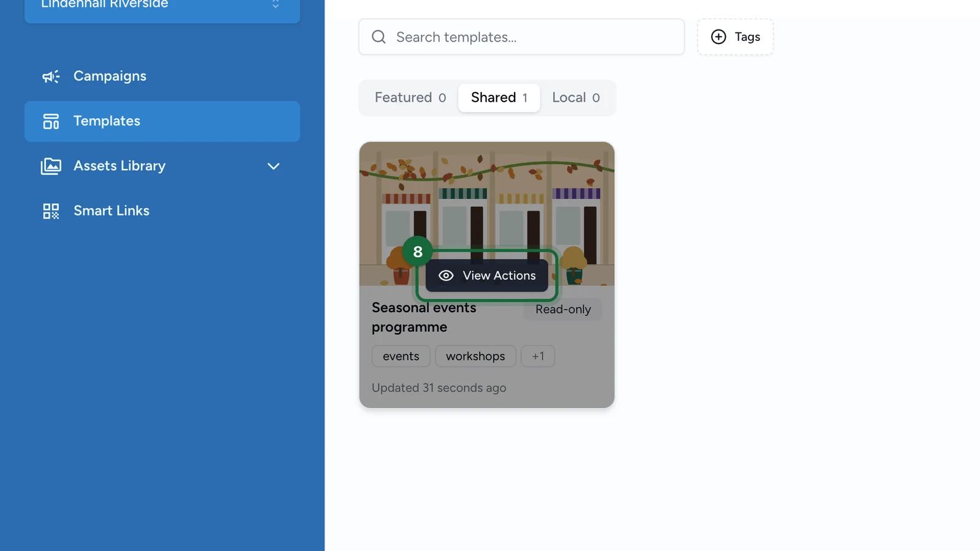Click the eye icon in View Actions

[446, 275]
